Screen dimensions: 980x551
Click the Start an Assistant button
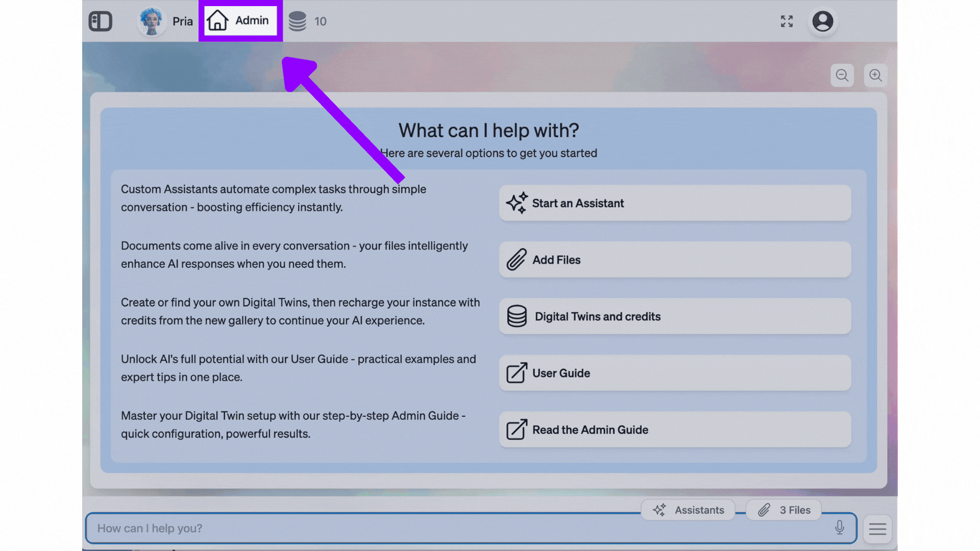[x=675, y=203]
